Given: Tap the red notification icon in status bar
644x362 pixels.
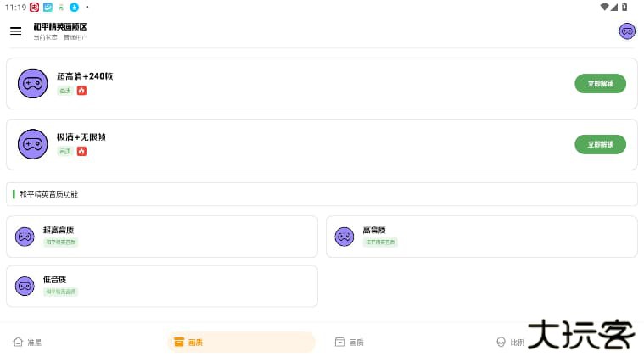Looking at the screenshot, I should [x=35, y=7].
